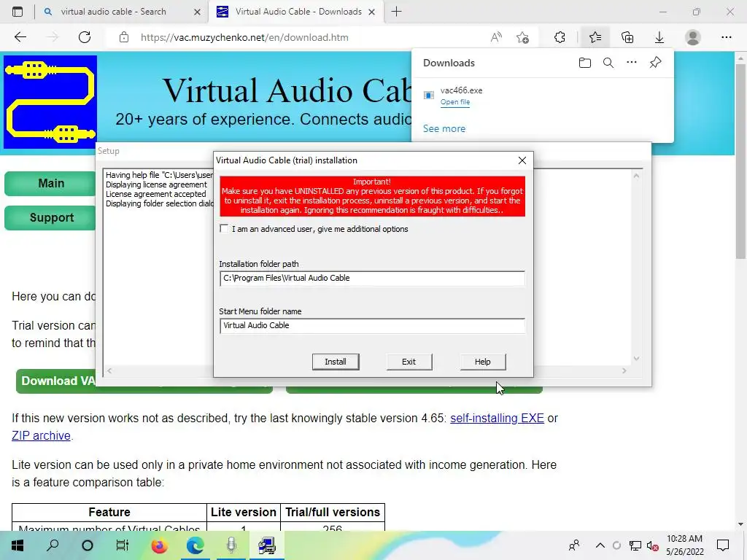The height and width of the screenshot is (560, 747).
Task: Click the Support navigation button
Action: pos(51,217)
